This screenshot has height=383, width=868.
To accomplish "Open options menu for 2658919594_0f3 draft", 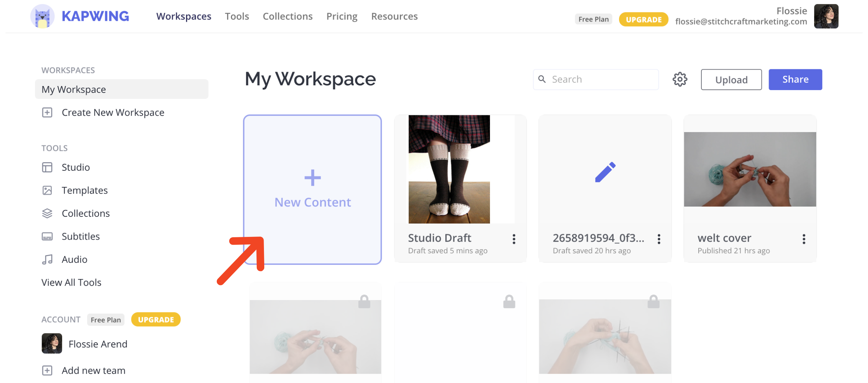I will [x=659, y=239].
